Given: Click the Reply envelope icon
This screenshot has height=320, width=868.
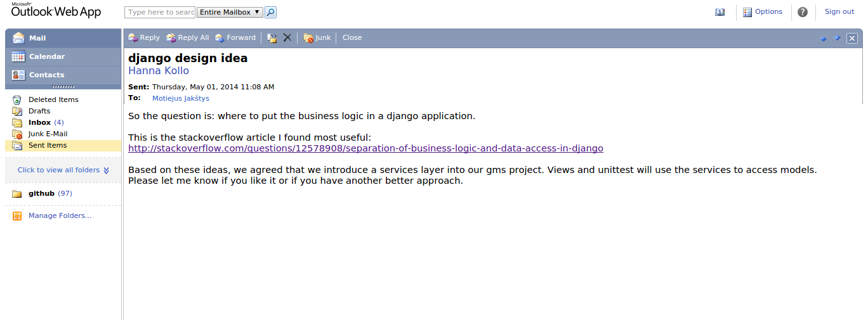Looking at the screenshot, I should (x=133, y=38).
